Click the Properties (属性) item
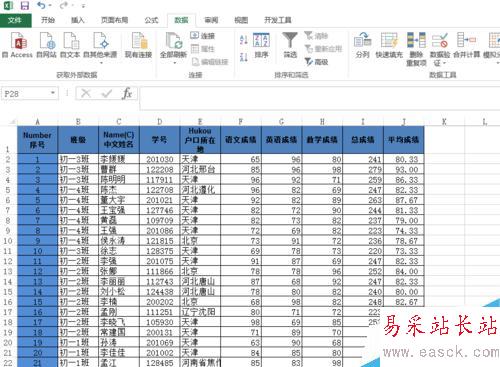This screenshot has width=500, height=367. [x=203, y=49]
